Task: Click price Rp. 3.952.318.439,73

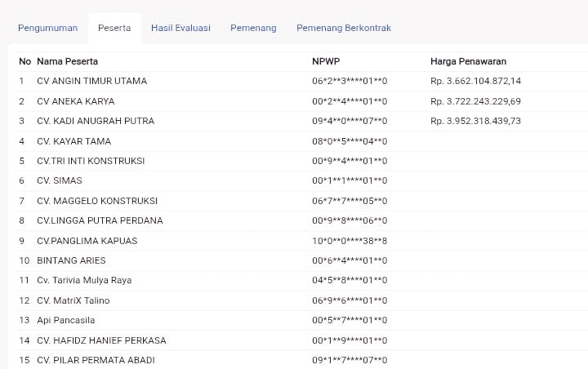Action: pos(475,121)
